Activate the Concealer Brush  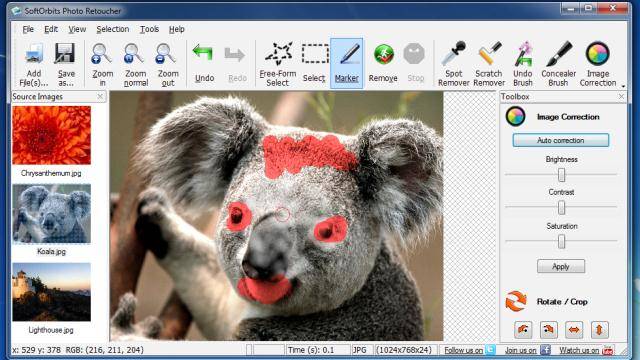coord(558,64)
